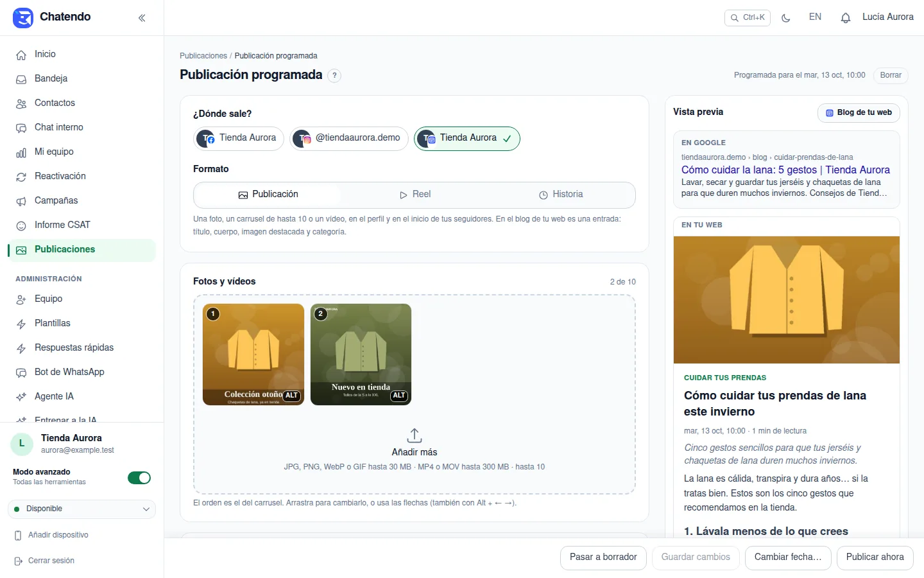Open Chat interno
Screen dimensions: 924x578
click(82, 128)
